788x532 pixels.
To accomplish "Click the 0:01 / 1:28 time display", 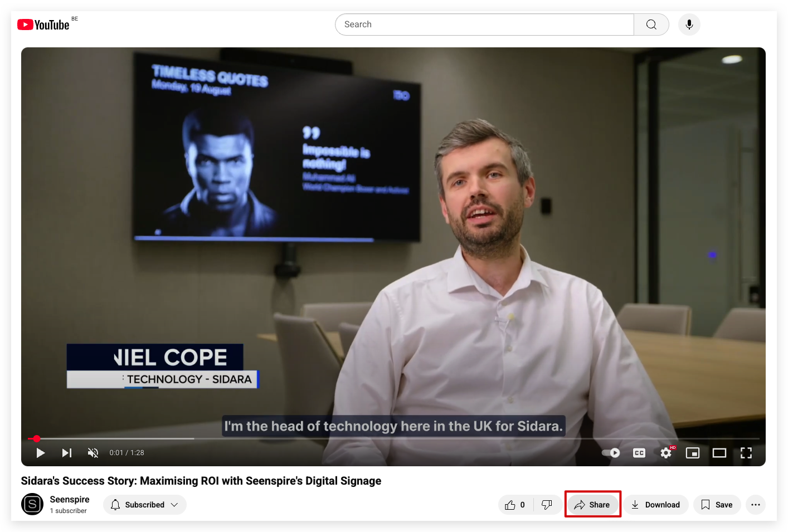I will click(127, 453).
